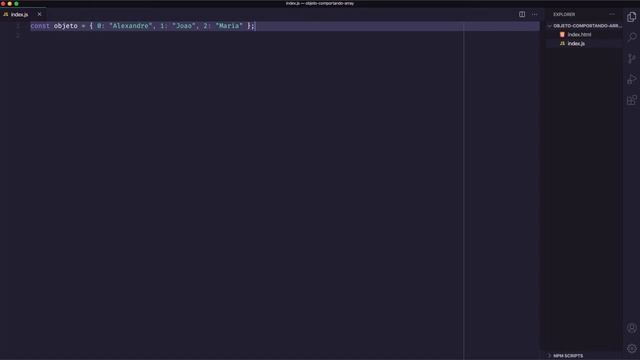Click the JS file icon beside index.js in Explorer

[562, 44]
